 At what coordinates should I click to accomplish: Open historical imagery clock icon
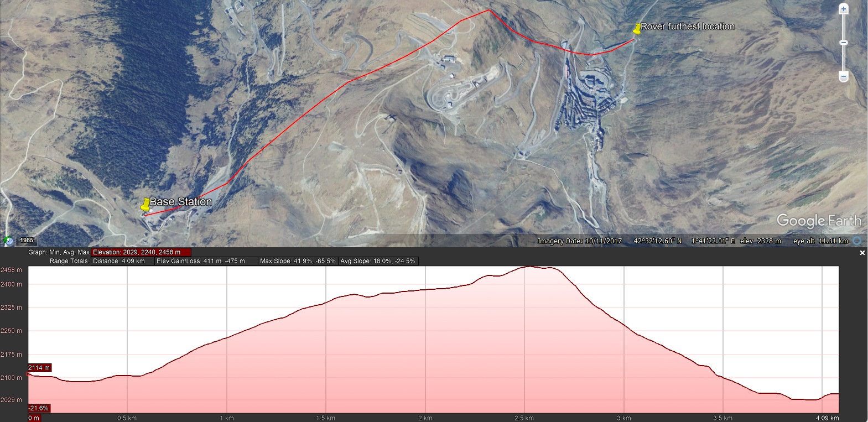click(x=8, y=241)
